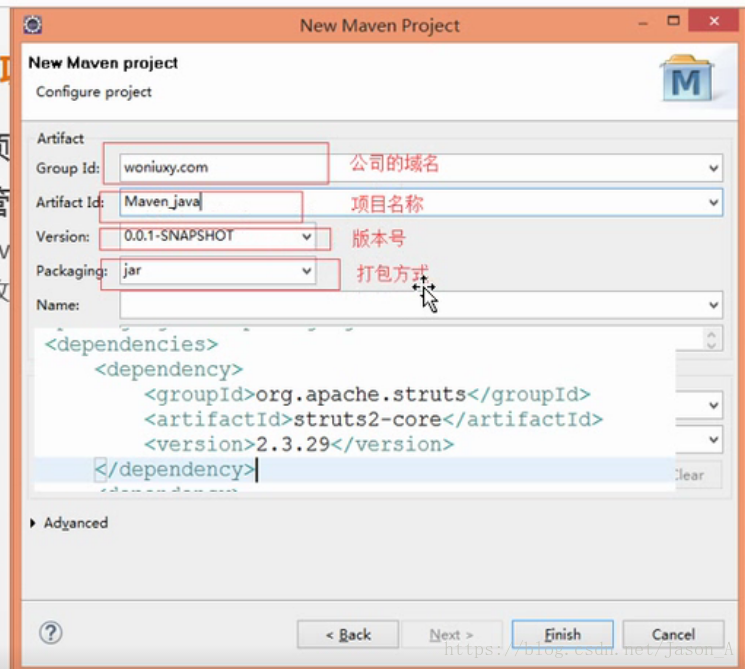745x669 pixels.
Task: Minimize the New Maven Project window
Action: (x=643, y=23)
